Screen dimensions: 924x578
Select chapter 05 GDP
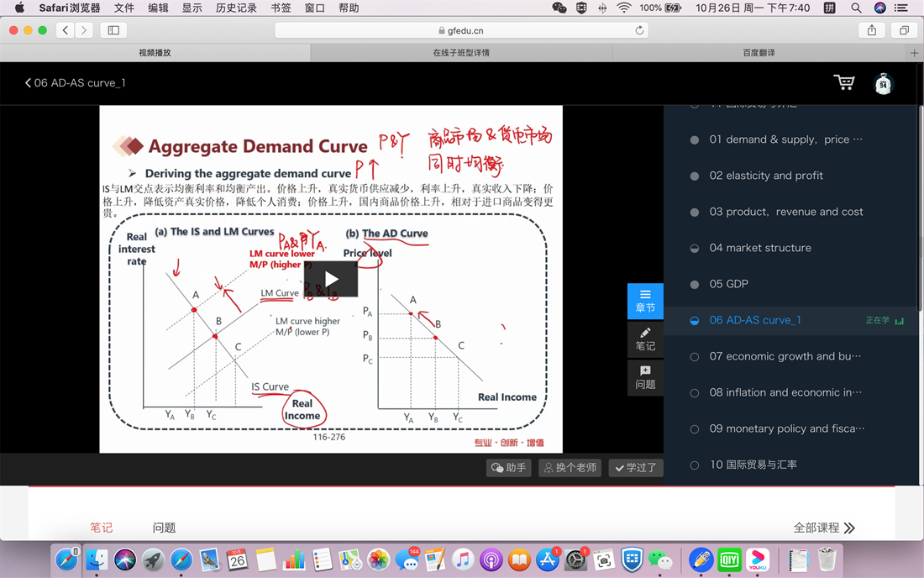728,284
